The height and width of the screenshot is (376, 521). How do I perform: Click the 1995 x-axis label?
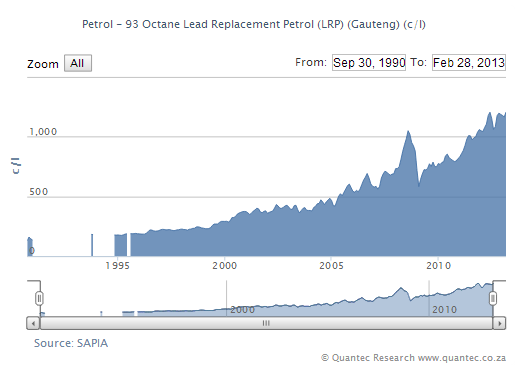[x=117, y=266]
